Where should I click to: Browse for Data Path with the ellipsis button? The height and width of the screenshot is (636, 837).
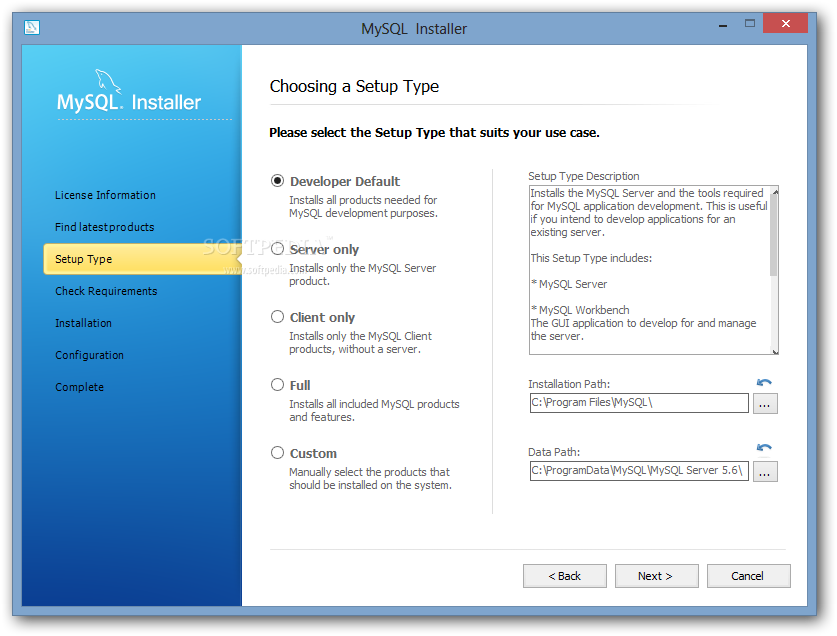pyautogui.click(x=765, y=472)
